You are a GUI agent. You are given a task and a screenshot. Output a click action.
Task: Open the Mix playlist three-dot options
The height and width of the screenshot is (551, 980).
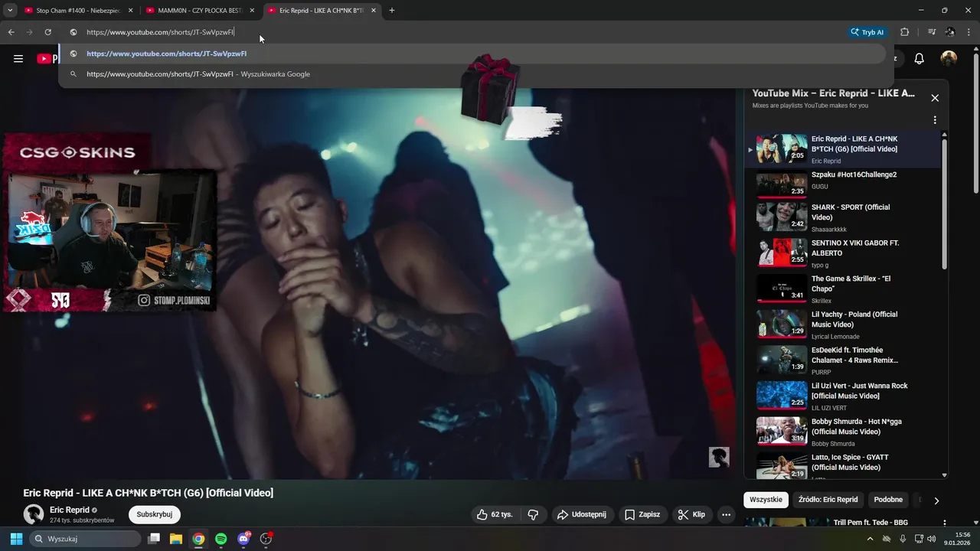(x=935, y=120)
